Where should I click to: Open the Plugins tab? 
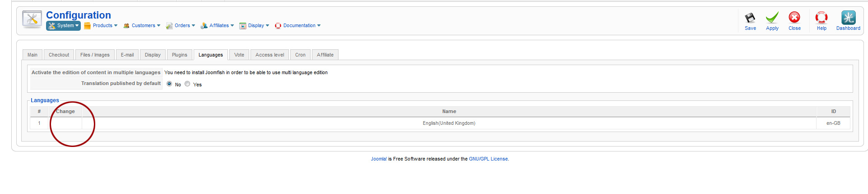point(179,55)
